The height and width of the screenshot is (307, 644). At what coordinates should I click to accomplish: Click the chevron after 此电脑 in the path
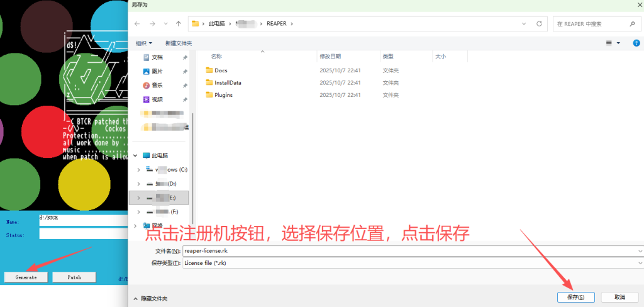point(230,24)
